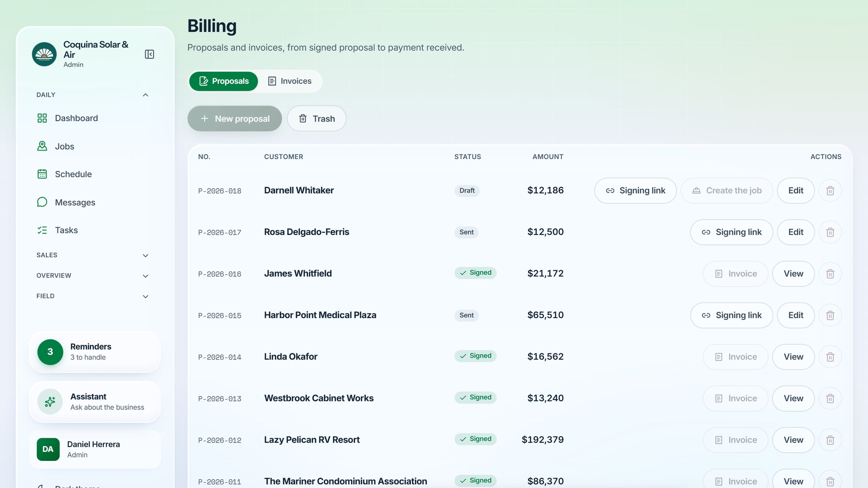Edit Rosa Delgado-Ferris proposal

point(796,232)
